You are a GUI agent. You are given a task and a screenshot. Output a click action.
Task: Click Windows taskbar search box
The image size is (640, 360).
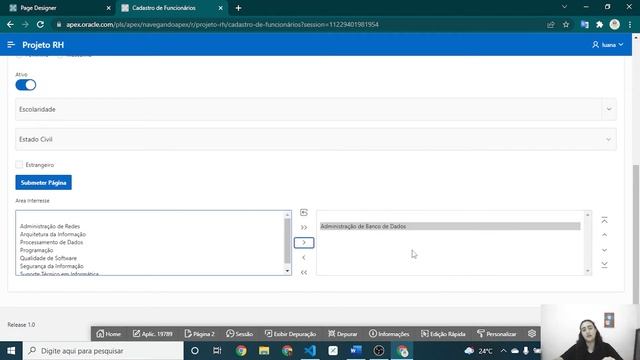point(103,351)
